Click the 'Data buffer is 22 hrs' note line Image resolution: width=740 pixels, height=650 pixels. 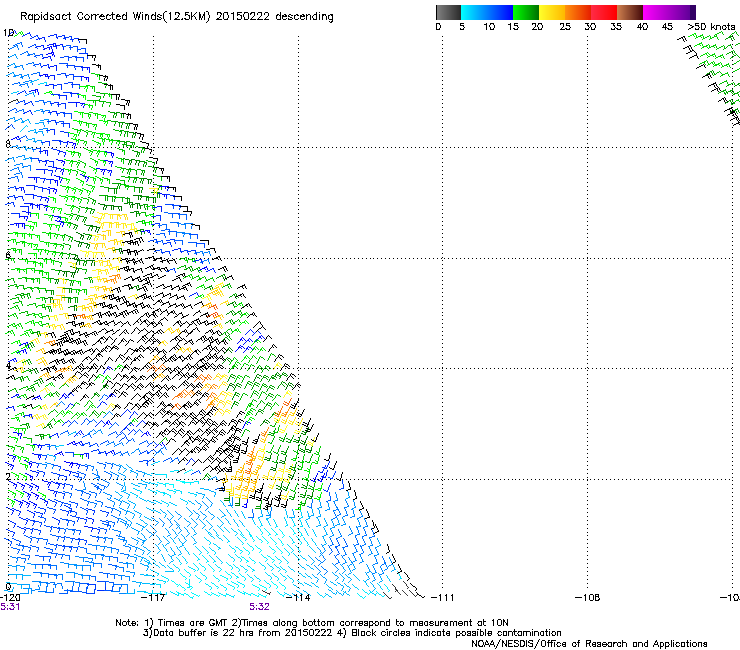click(x=352, y=633)
